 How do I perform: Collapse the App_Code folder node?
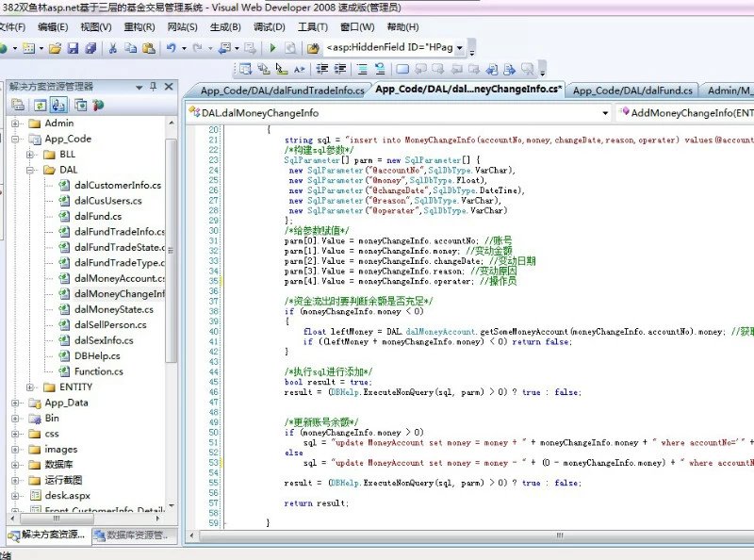click(x=15, y=139)
